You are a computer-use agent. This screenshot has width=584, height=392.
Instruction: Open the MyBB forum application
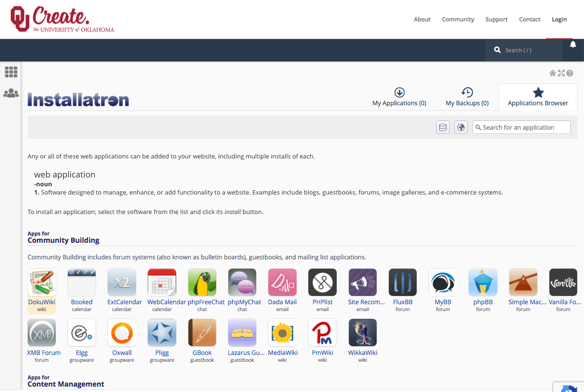click(443, 282)
